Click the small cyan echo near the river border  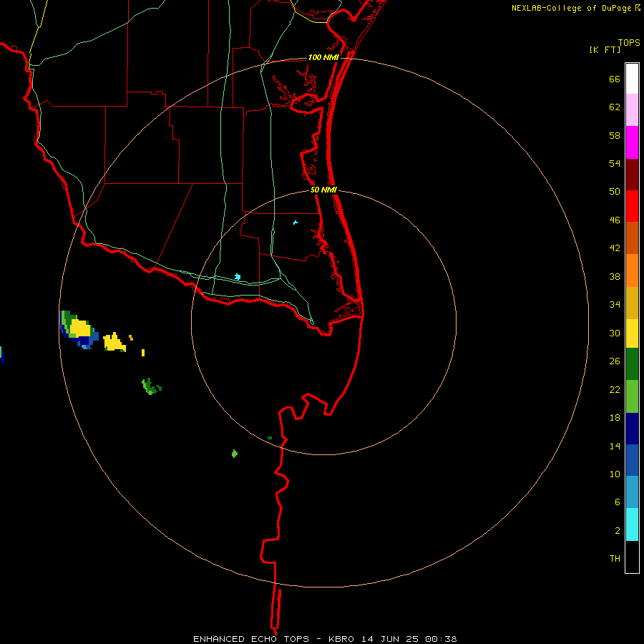tap(238, 277)
